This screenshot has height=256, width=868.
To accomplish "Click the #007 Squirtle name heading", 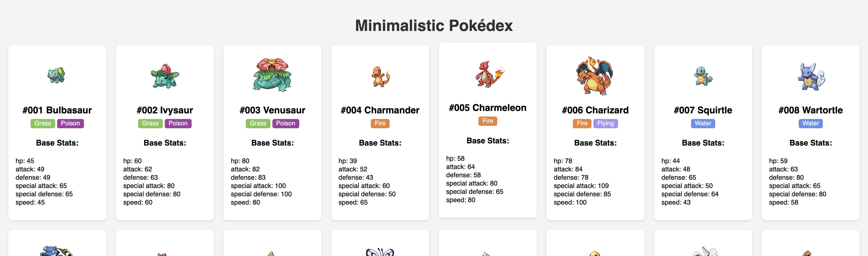I will [x=703, y=110].
